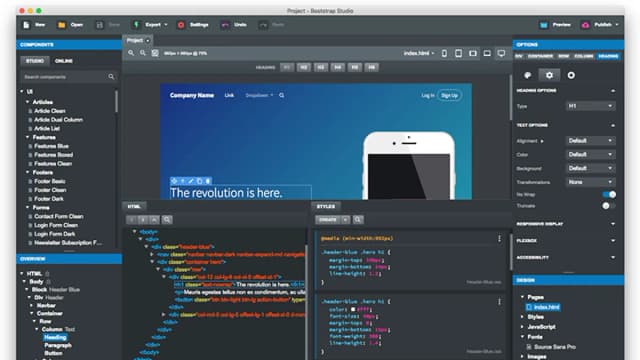Toggle the No Wrap switch

[609, 195]
